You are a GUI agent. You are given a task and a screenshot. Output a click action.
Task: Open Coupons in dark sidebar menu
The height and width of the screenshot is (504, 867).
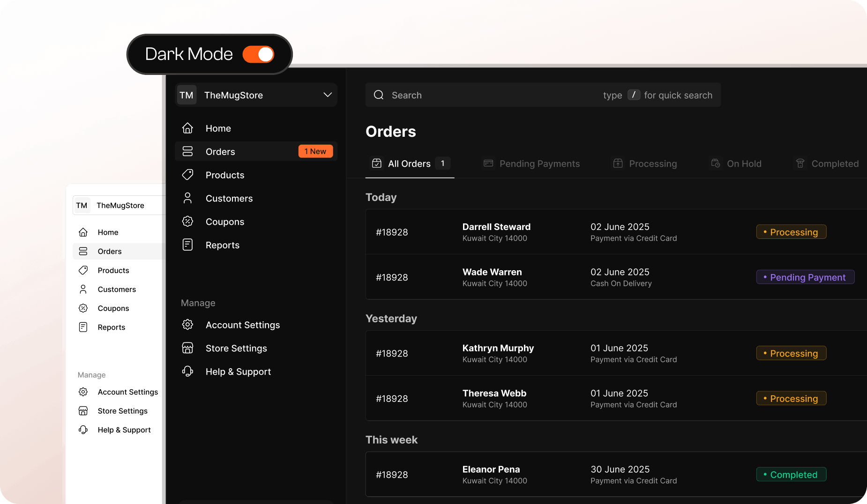coord(256,222)
